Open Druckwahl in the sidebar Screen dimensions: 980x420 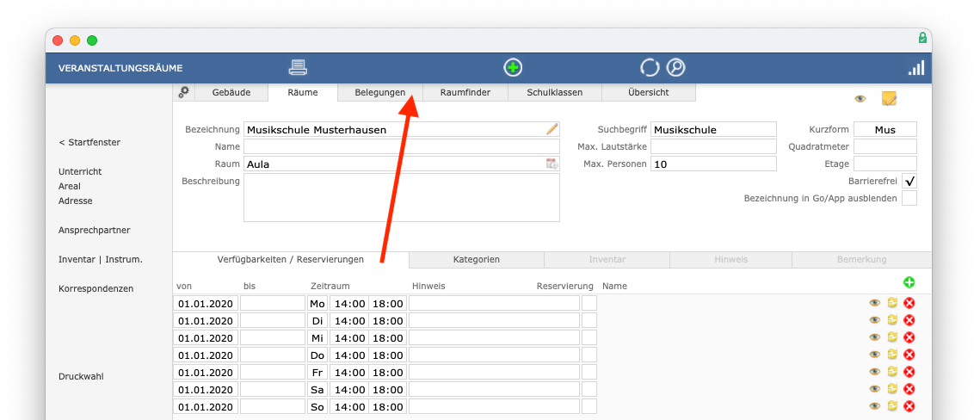81,377
